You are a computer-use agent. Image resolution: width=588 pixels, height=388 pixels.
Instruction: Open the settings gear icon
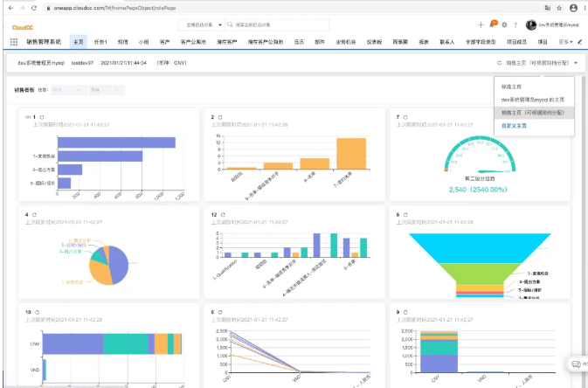[x=505, y=24]
